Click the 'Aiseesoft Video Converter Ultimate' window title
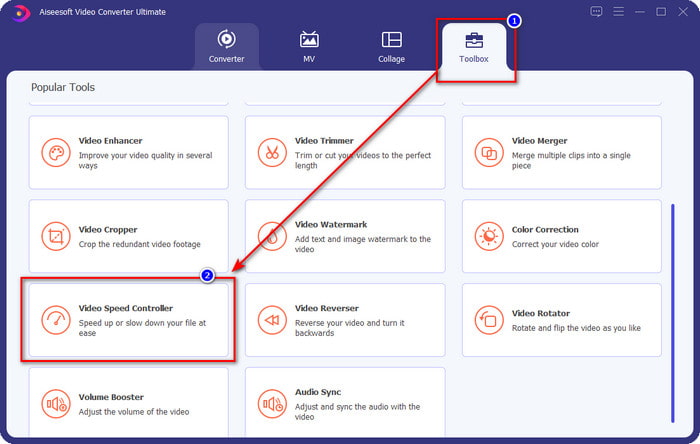 [x=102, y=12]
